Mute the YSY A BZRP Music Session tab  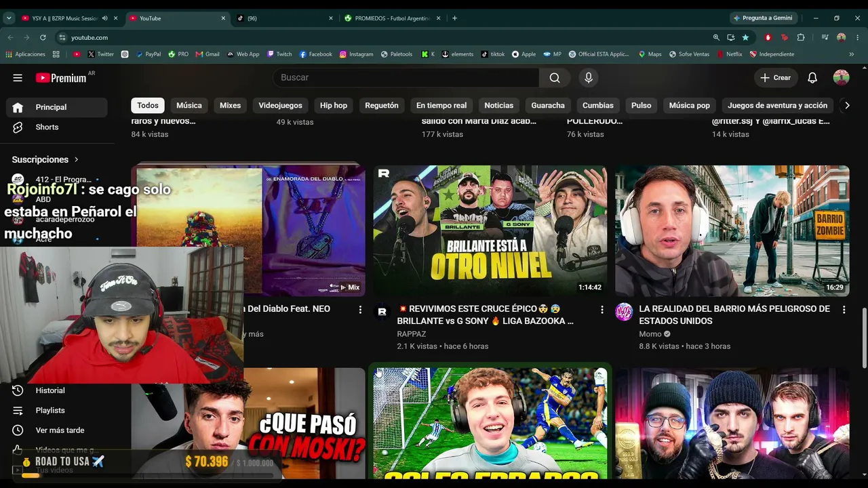pyautogui.click(x=104, y=18)
